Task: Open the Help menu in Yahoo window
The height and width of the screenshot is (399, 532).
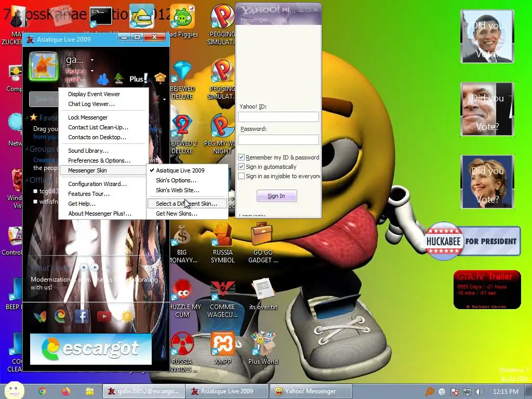Action: (x=281, y=20)
